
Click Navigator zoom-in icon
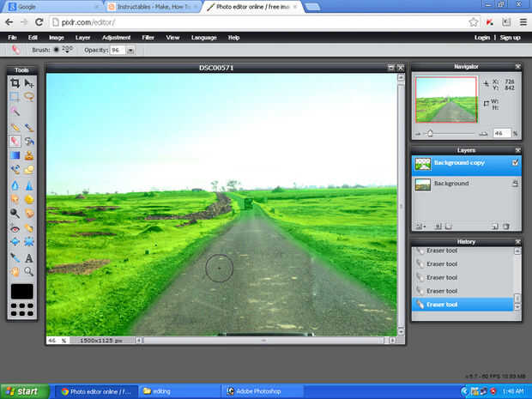(x=483, y=134)
